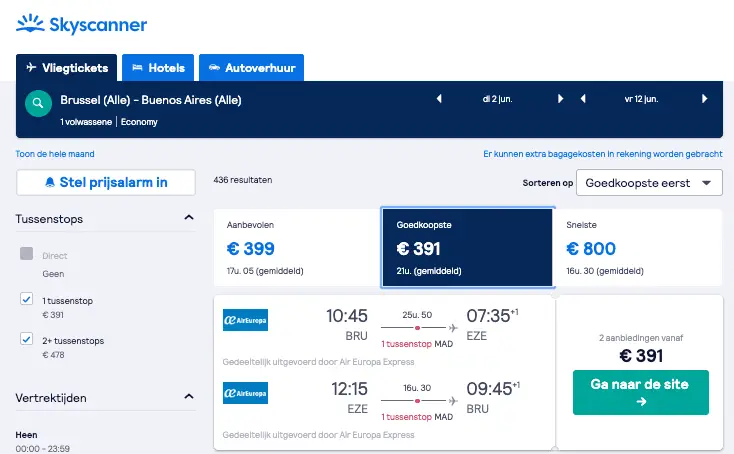The image size is (734, 454).
Task: Open Toon de hele maand link
Action: [55, 154]
